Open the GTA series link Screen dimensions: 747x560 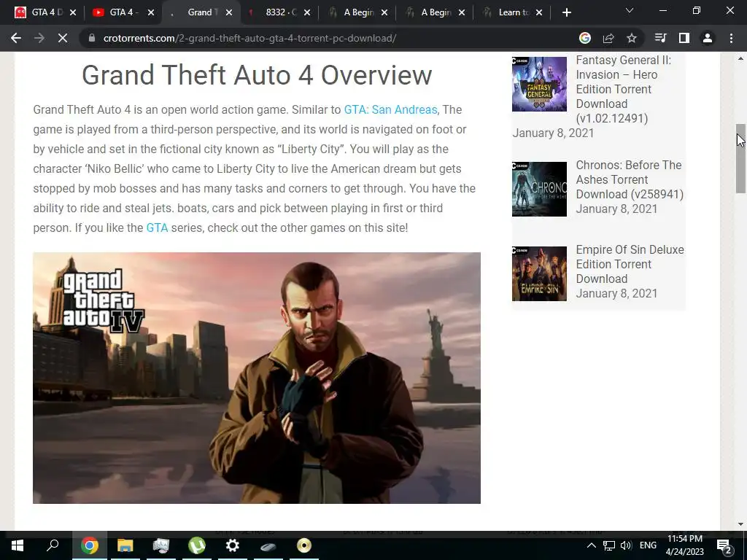(157, 227)
